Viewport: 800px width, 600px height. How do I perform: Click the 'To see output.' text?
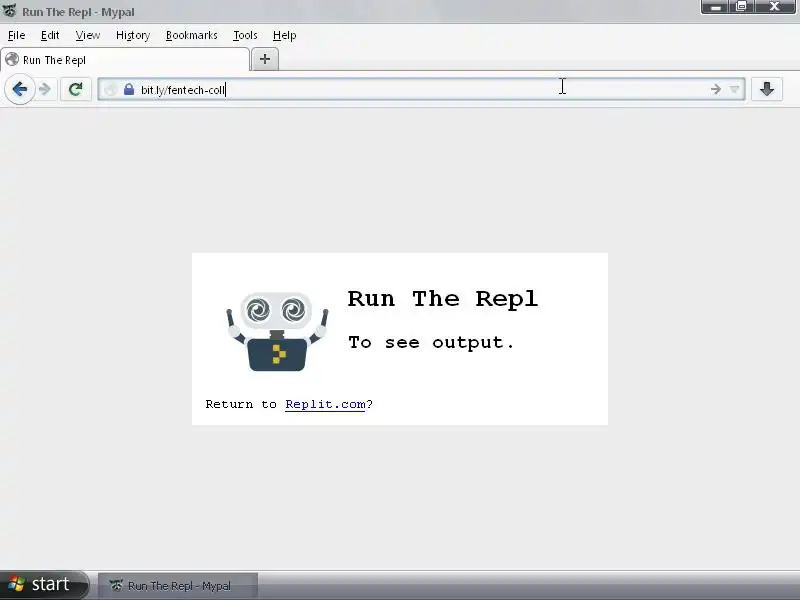[431, 342]
